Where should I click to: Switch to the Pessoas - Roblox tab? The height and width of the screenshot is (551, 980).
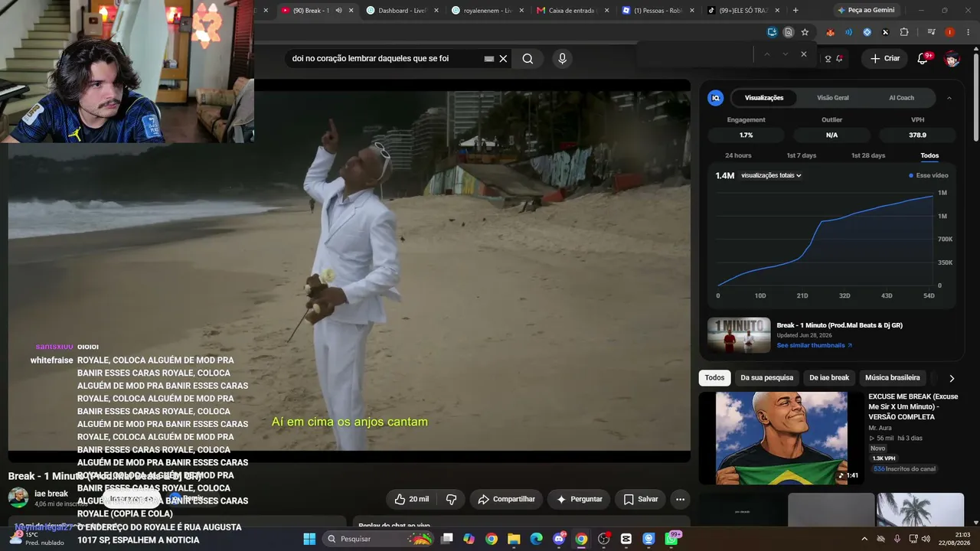click(x=657, y=11)
